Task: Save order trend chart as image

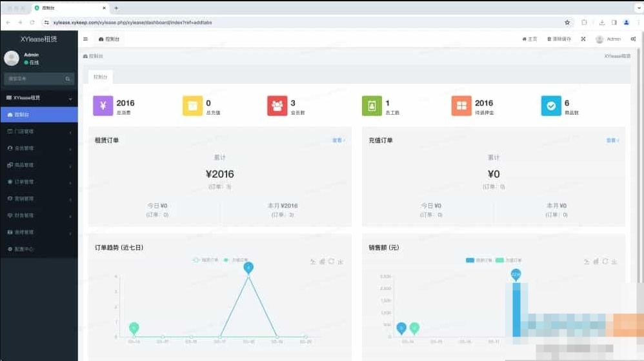Action: (341, 261)
